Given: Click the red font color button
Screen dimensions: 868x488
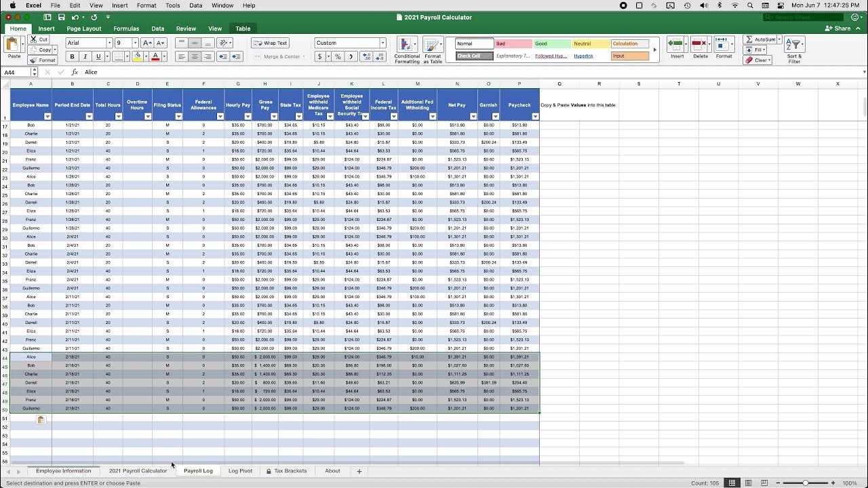Looking at the screenshot, I should (155, 57).
